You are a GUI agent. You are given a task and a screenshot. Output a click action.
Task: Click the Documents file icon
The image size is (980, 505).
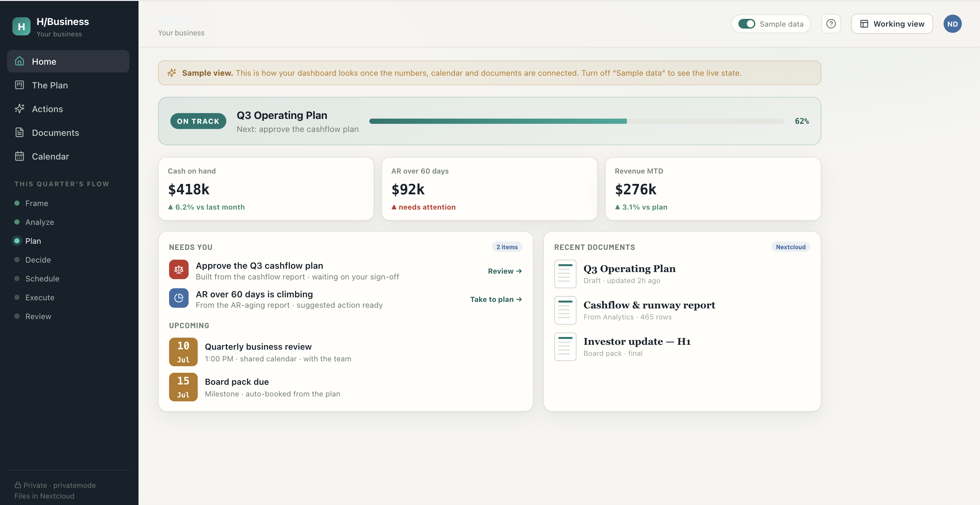[x=20, y=132]
